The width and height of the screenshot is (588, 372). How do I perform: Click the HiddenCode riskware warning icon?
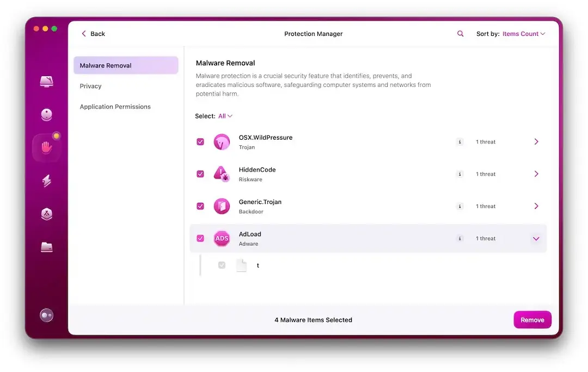point(222,174)
